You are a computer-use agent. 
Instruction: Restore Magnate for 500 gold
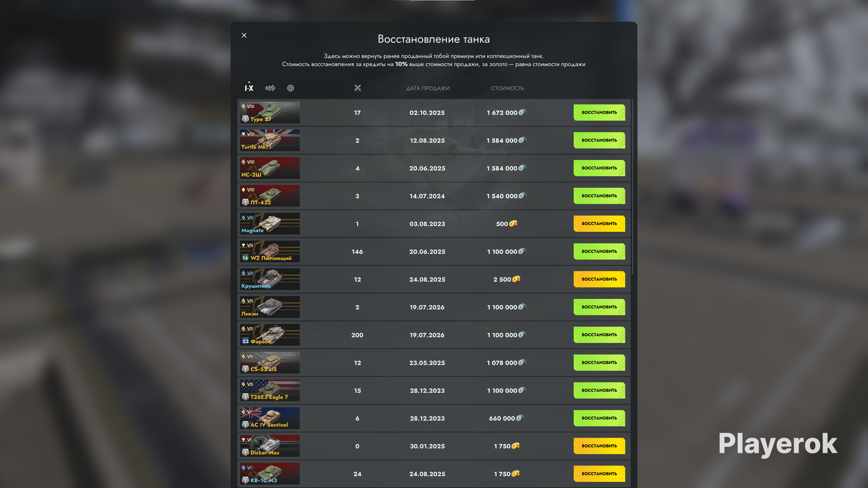[599, 224]
